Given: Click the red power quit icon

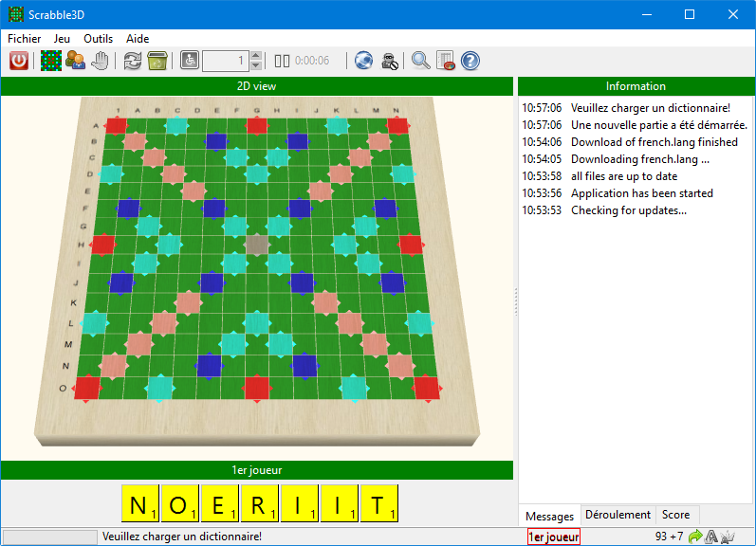Looking at the screenshot, I should point(19,61).
